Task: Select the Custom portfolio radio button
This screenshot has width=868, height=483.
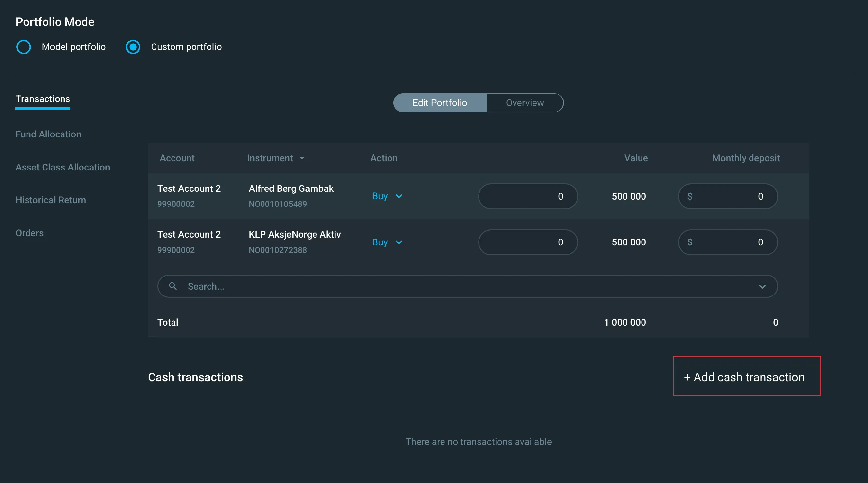Action: 133,47
